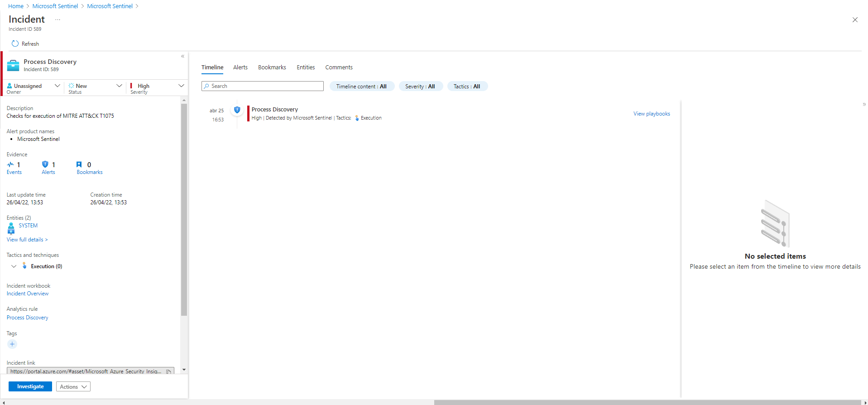Click the horizontal scrollbar left arrow
The image size is (868, 405).
pyautogui.click(x=4, y=402)
